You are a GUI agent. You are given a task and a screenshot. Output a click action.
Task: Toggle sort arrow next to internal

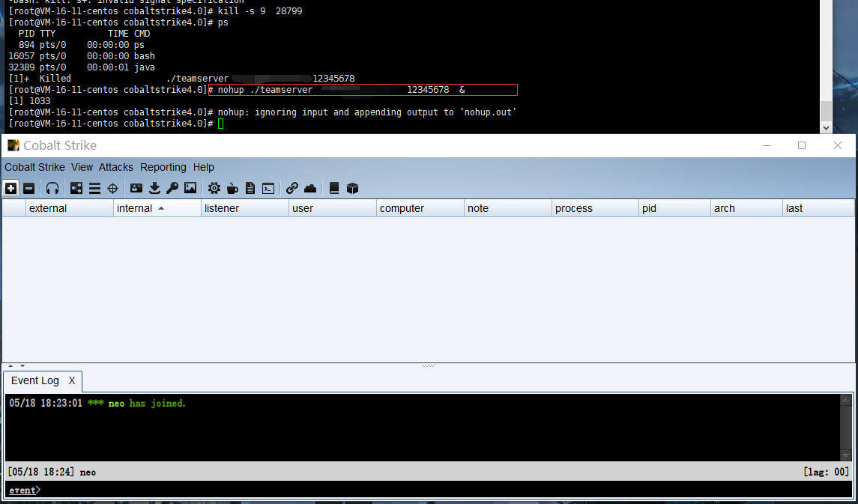(x=161, y=208)
